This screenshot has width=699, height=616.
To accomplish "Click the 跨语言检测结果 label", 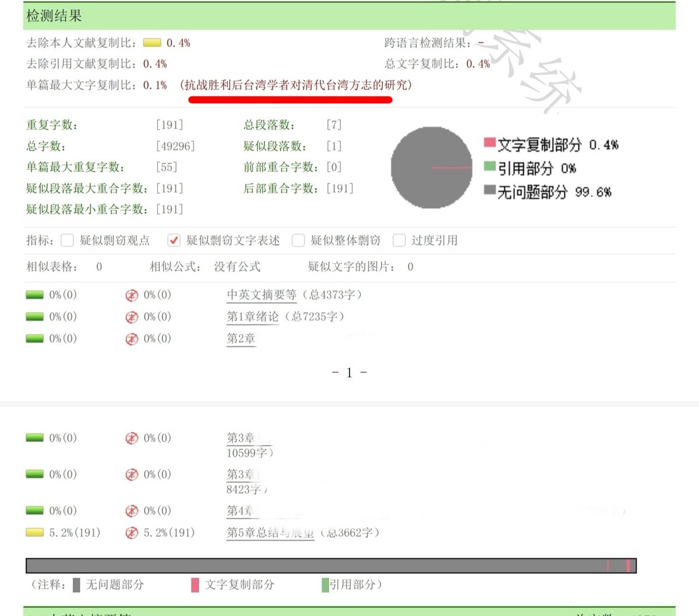I will coord(429,43).
